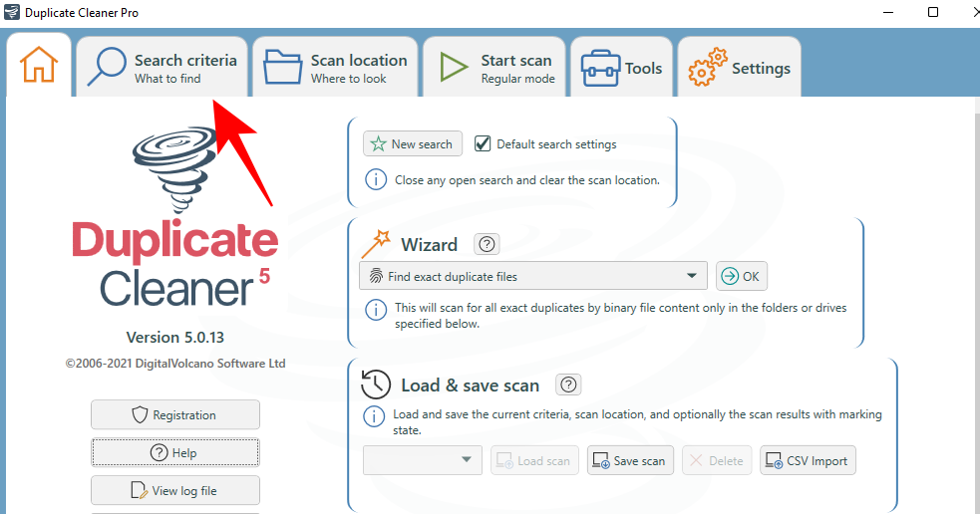Open the Registration dialog
This screenshot has width=980, height=514.
(175, 414)
